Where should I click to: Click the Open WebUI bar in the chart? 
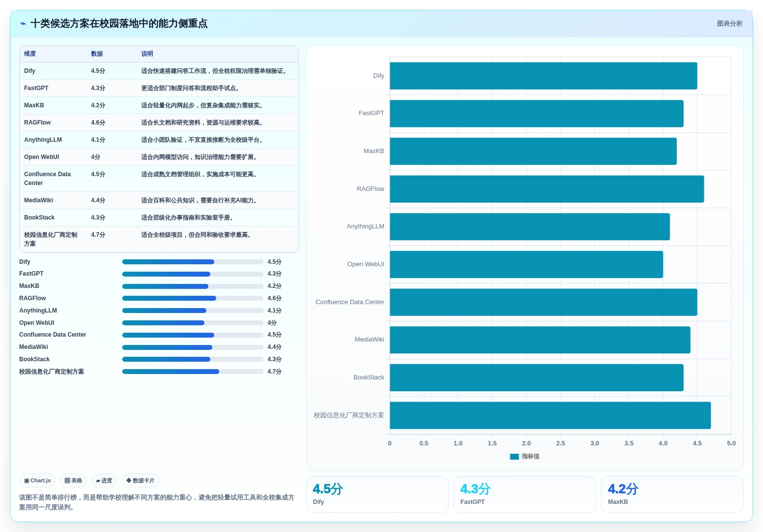tap(526, 264)
